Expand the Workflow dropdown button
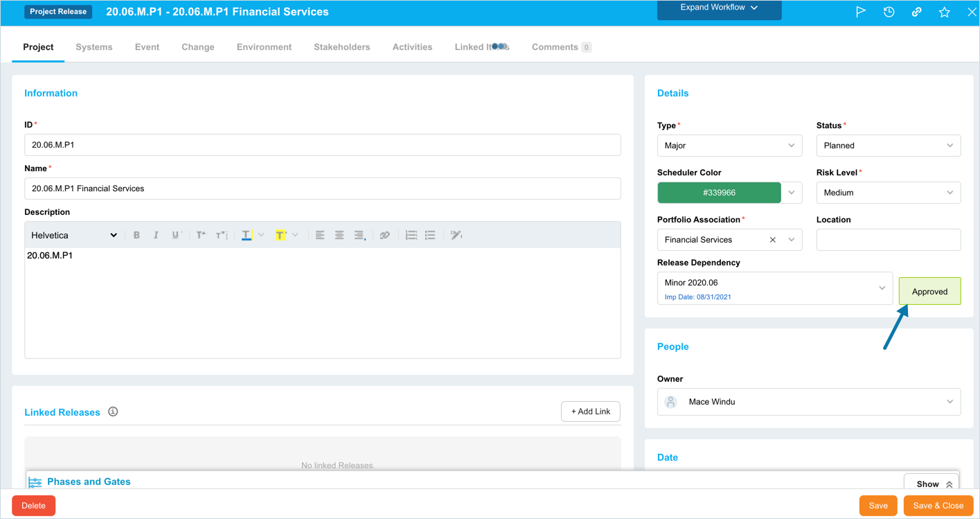This screenshot has width=980, height=519. pos(719,8)
